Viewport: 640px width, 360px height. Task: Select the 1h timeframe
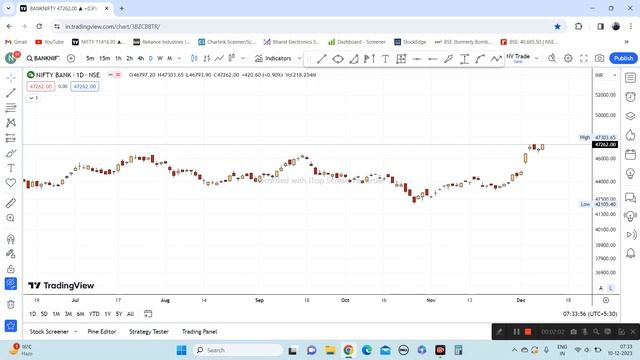coord(118,58)
